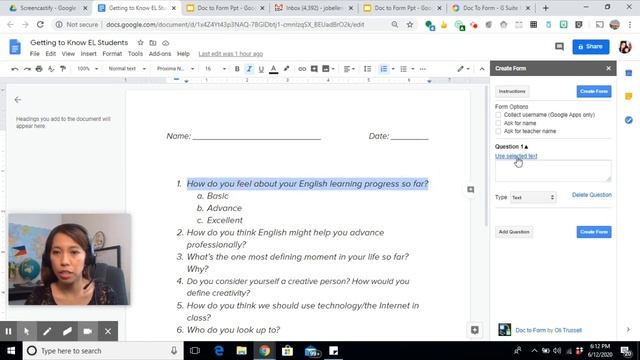Open the Format menu

coord(112,54)
